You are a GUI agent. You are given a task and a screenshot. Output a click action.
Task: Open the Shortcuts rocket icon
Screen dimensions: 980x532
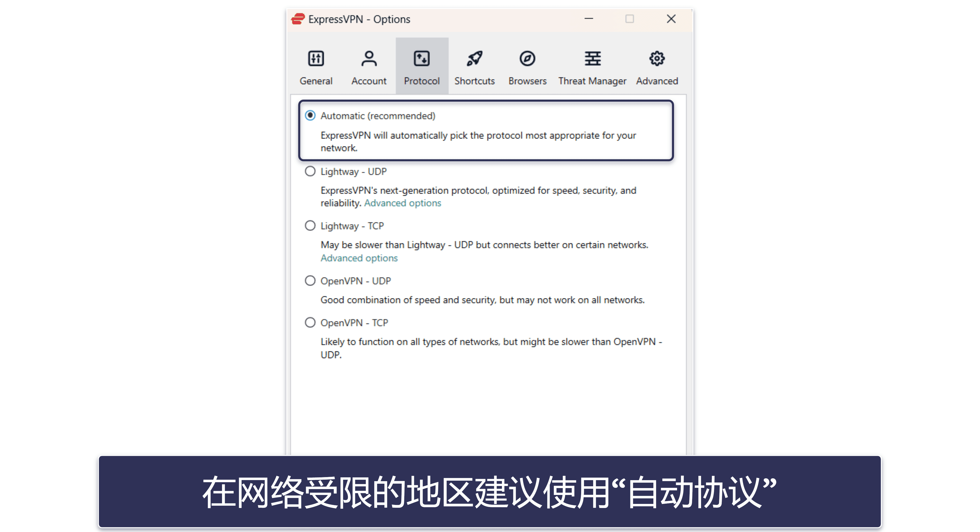point(474,58)
